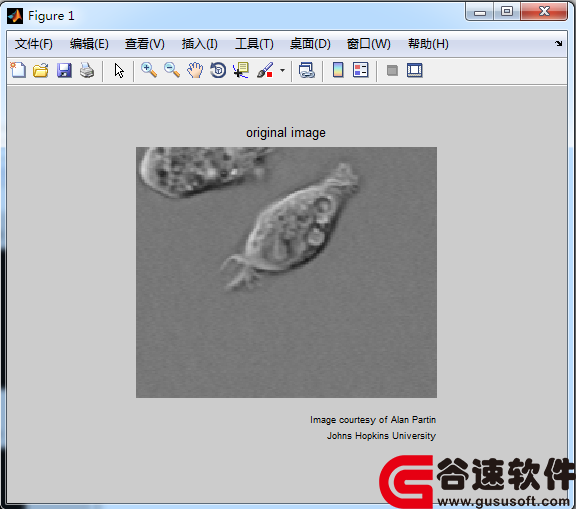Click the Link Plot icon

tap(307, 70)
